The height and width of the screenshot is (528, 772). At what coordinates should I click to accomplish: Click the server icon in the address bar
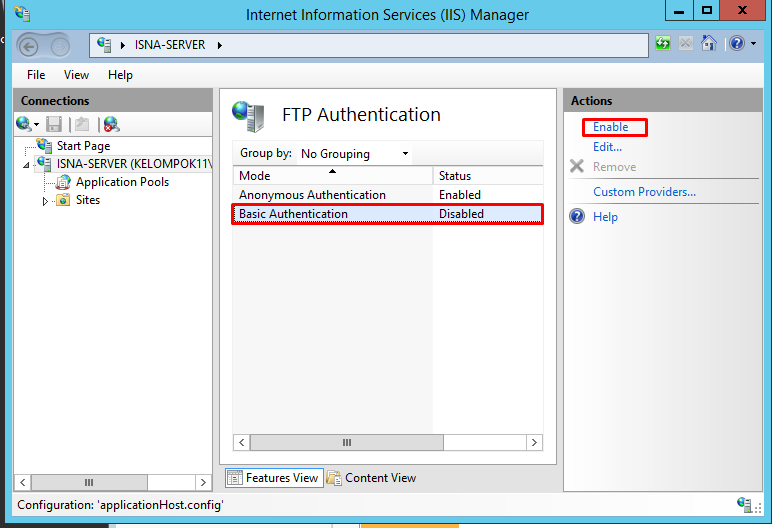[x=104, y=45]
